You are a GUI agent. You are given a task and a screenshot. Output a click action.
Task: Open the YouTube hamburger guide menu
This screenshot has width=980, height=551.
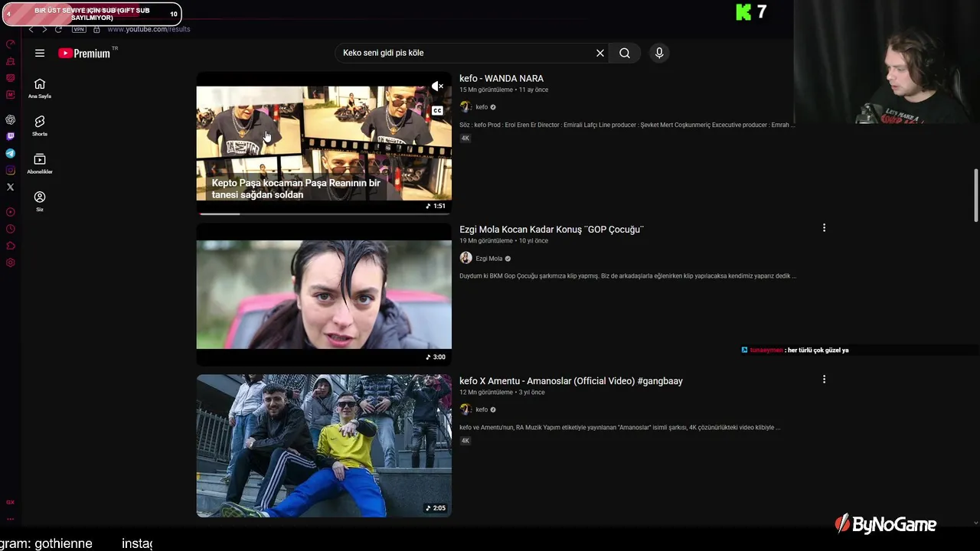pyautogui.click(x=40, y=53)
